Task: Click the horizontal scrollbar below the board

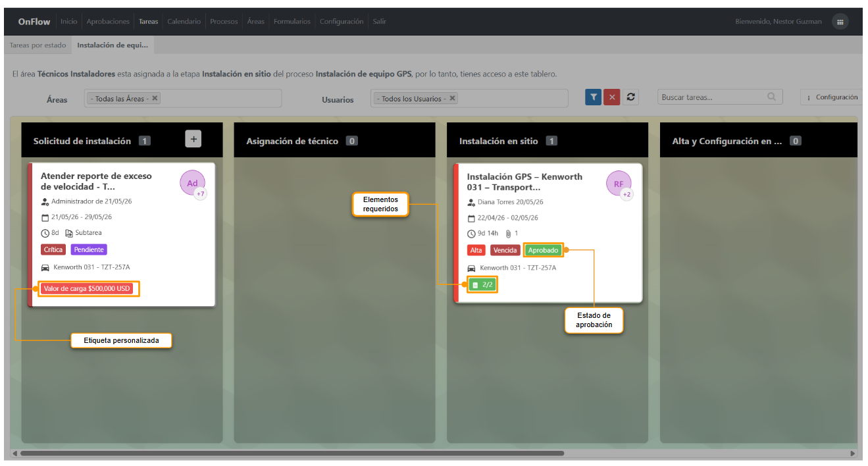Action: coord(292,453)
